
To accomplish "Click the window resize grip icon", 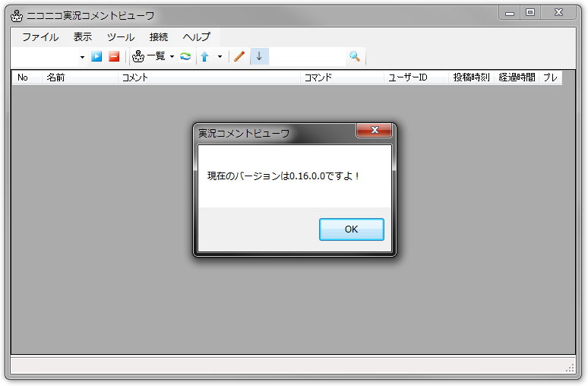I will point(570,369).
